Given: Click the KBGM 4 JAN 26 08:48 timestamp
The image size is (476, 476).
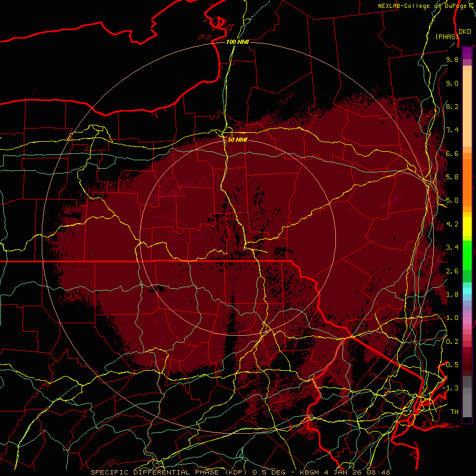Looking at the screenshot, I should [x=345, y=472].
